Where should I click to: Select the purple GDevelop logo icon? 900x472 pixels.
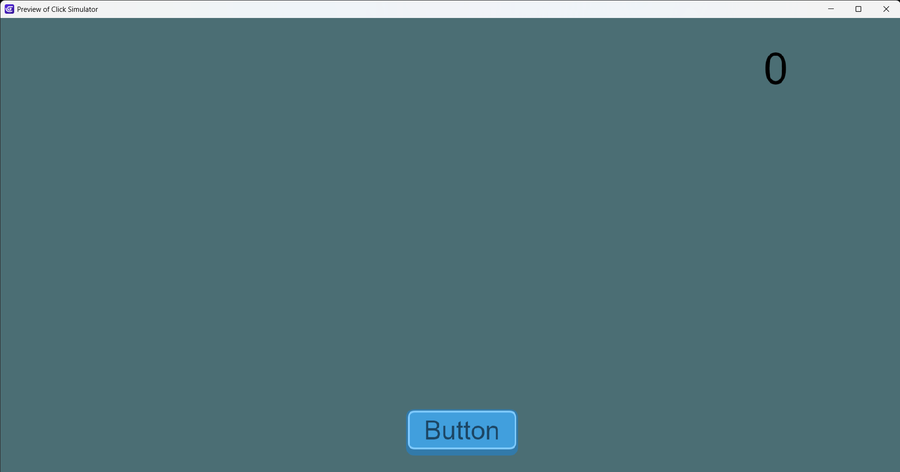click(x=9, y=9)
